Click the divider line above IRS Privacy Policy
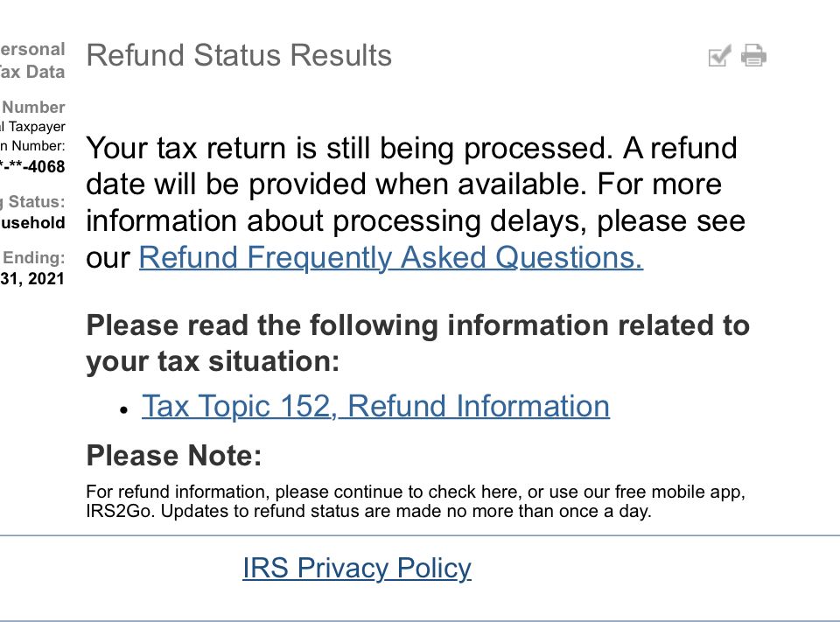Viewport: 840px width, 622px height. [x=420, y=535]
